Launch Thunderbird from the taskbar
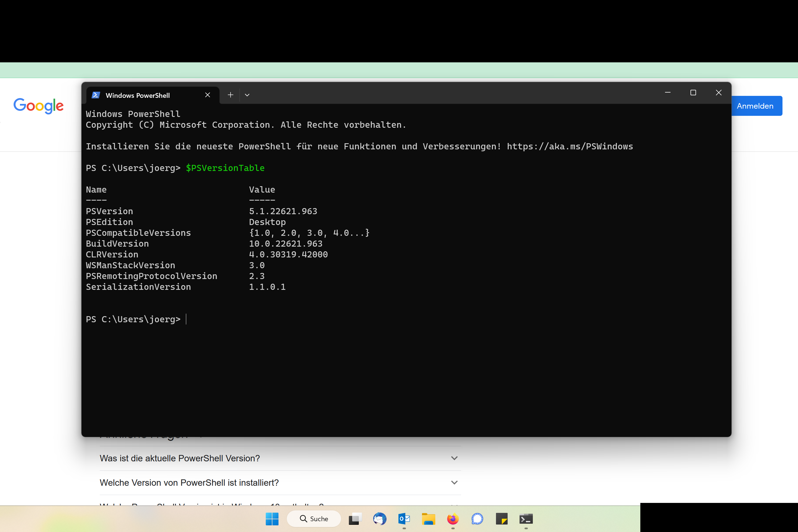Screen dimensions: 798x532 380,519
